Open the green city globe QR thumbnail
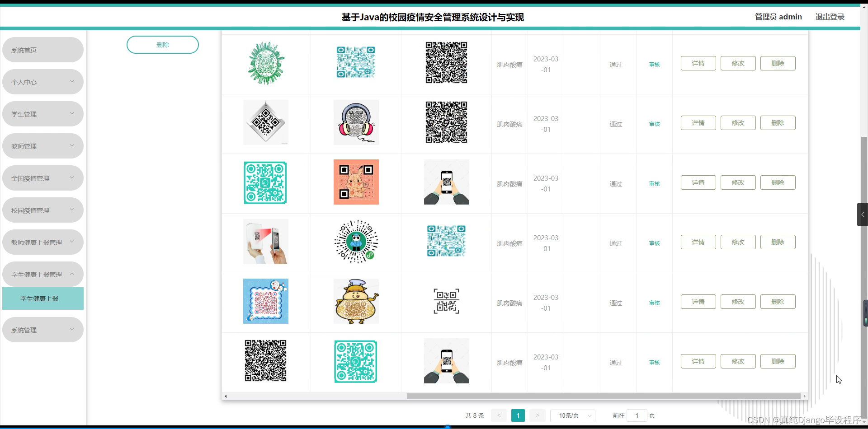Screen dimensions: 868x429 point(266,63)
